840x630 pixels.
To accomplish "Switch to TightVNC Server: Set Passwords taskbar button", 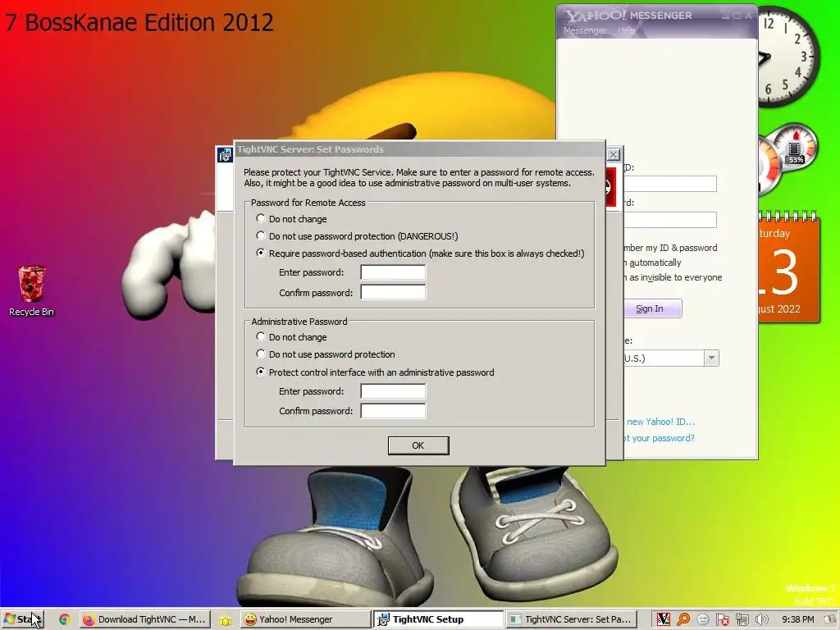I will pos(572,619).
